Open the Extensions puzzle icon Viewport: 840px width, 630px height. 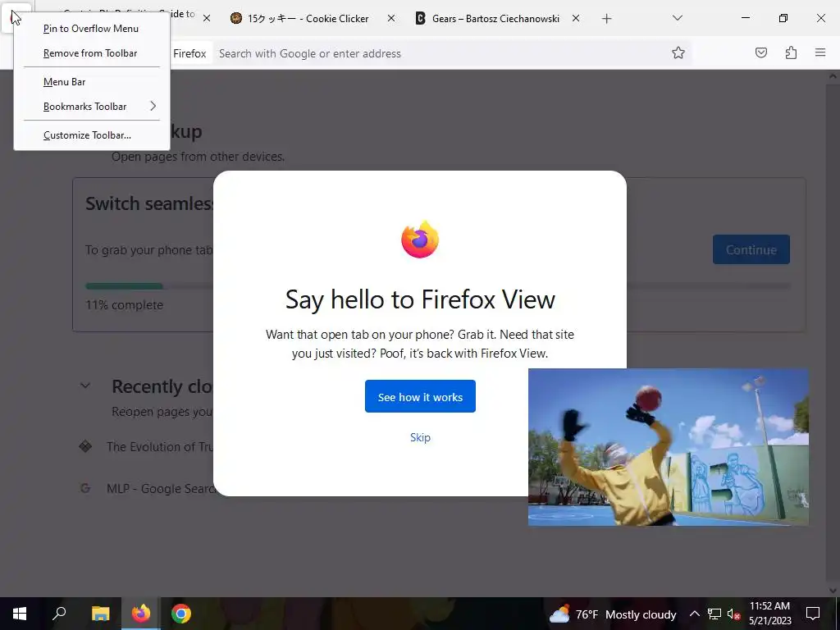791,52
